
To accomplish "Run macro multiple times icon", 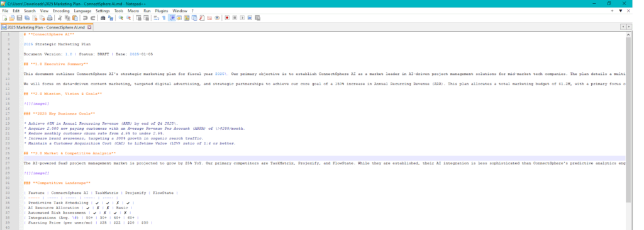I will [250, 18].
